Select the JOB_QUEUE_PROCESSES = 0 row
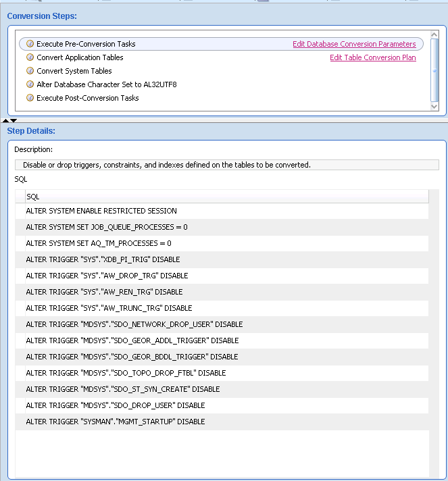 (x=222, y=227)
